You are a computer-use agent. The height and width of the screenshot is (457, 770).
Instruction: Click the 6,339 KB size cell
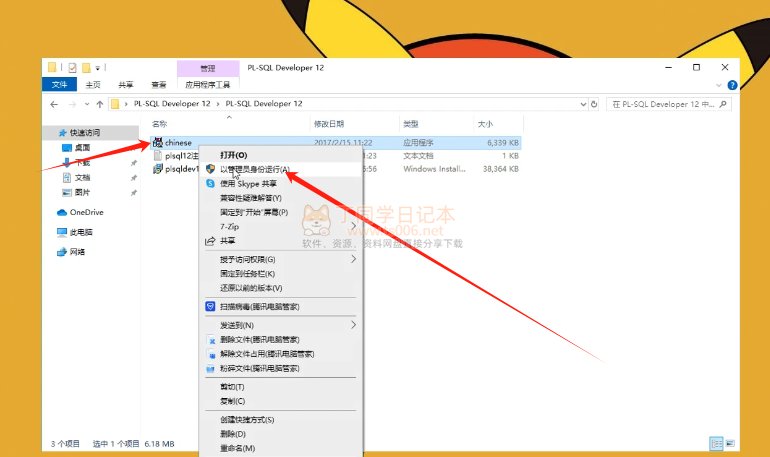coord(503,142)
